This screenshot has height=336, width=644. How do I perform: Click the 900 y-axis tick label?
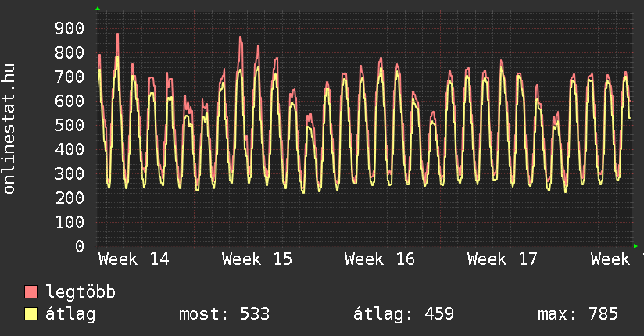pos(70,29)
